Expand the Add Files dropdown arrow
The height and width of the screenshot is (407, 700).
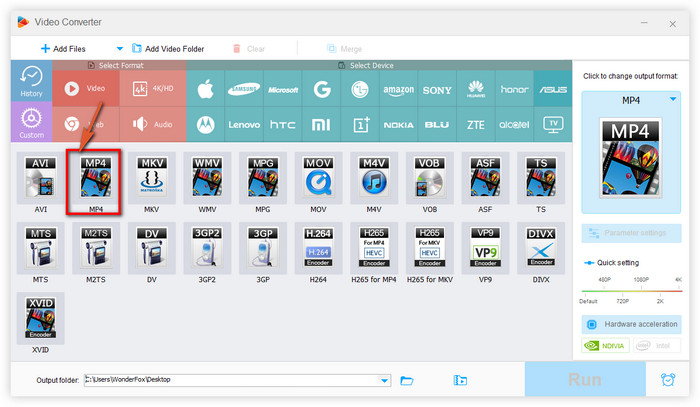[x=119, y=49]
